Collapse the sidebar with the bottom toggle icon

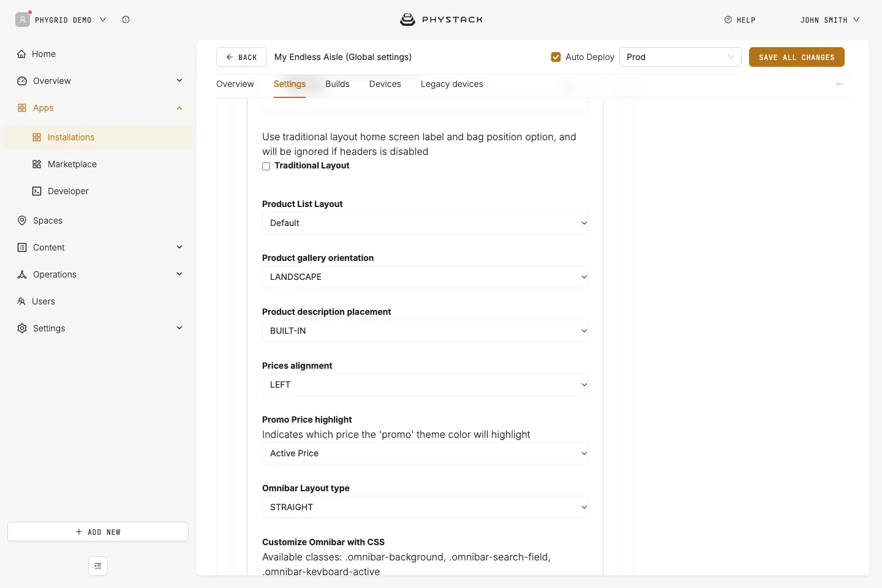click(x=98, y=566)
